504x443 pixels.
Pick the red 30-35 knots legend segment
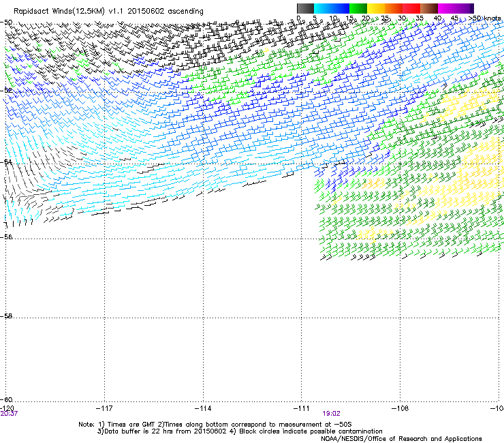coord(411,8)
